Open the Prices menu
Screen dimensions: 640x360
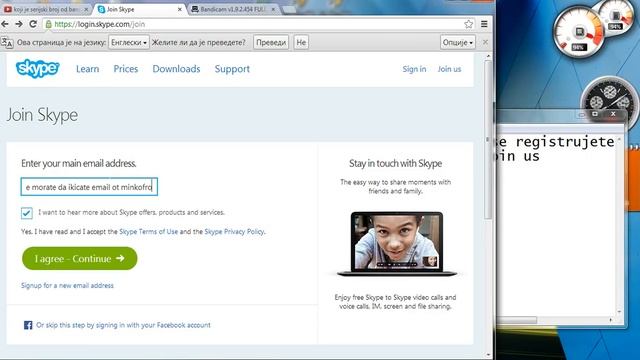point(126,69)
